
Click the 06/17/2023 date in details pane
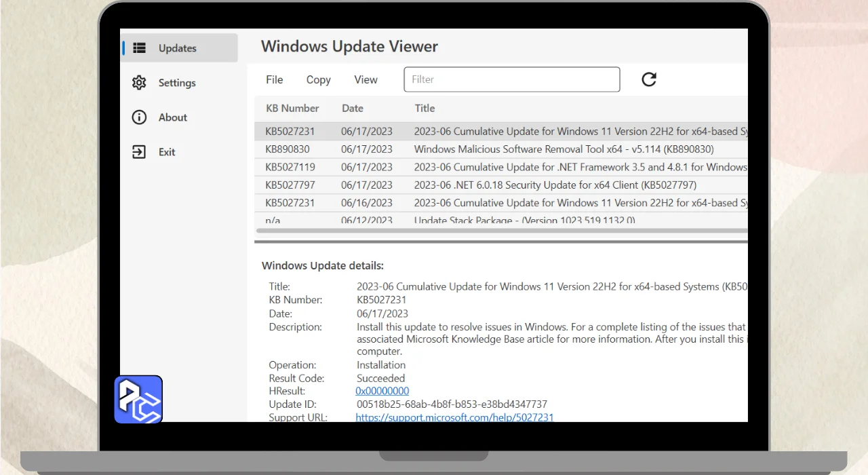pyautogui.click(x=382, y=313)
